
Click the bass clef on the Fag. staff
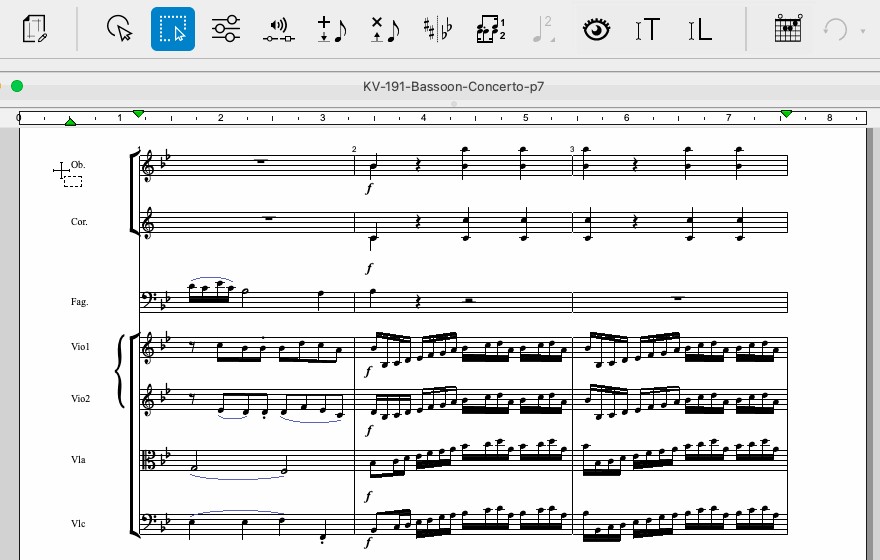point(148,300)
